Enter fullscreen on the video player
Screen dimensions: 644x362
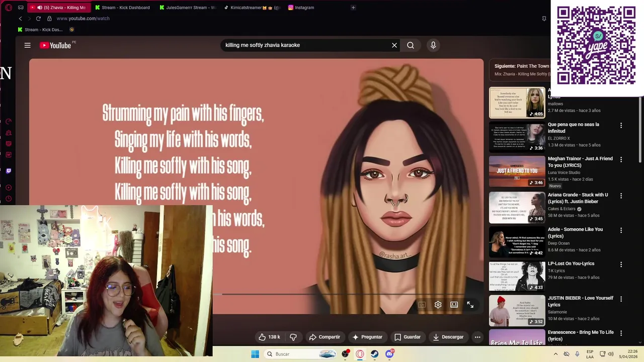point(470,305)
